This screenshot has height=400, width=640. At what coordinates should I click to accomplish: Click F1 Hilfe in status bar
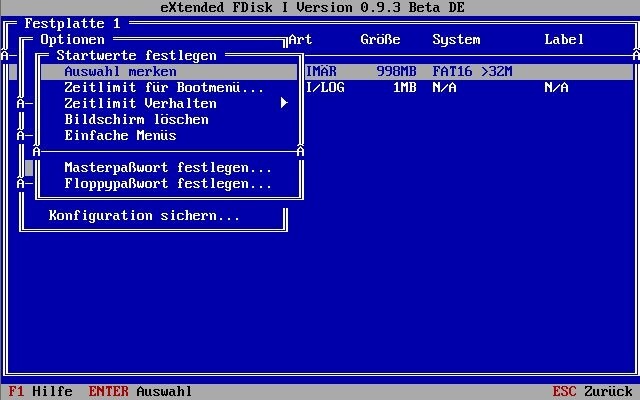(x=40, y=391)
